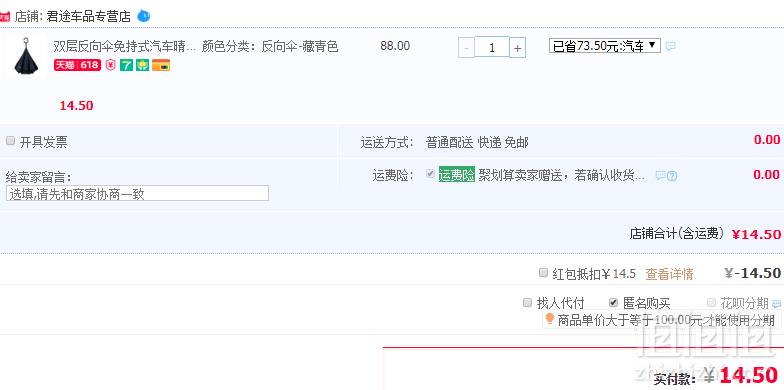Uncheck the 匿名购买 anonymous purchase checkbox
The height and width of the screenshot is (390, 784).
coord(614,302)
